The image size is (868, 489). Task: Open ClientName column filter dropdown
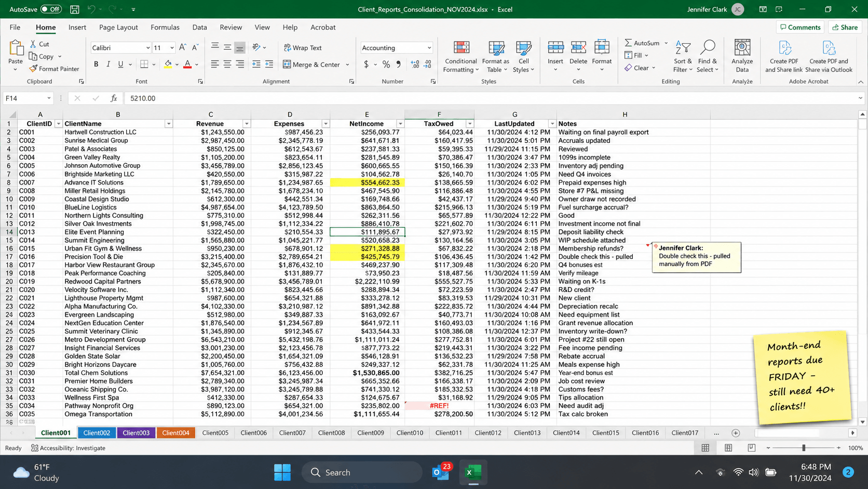tap(169, 124)
